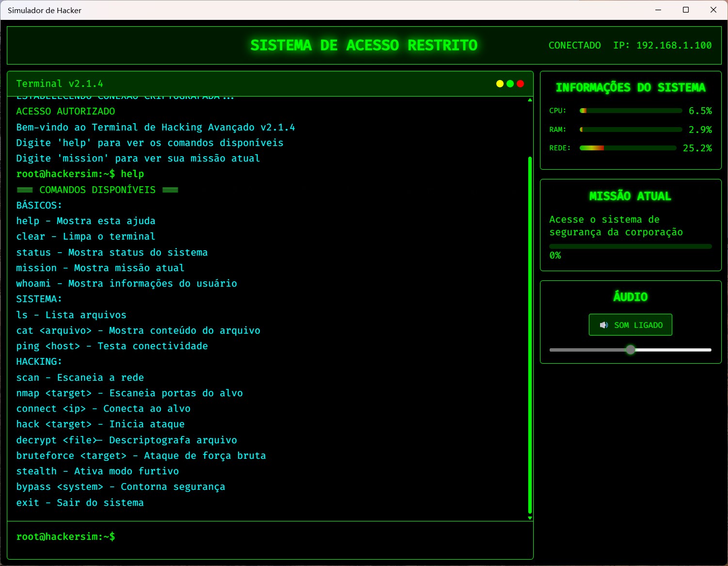
Task: Click the green circle on the terminal header
Action: pos(510,83)
